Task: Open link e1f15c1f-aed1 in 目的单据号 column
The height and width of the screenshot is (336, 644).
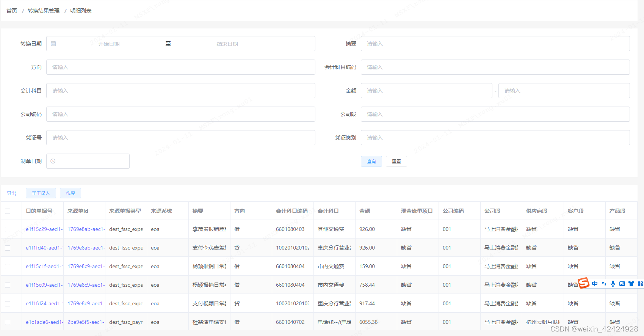Action: click(x=44, y=266)
